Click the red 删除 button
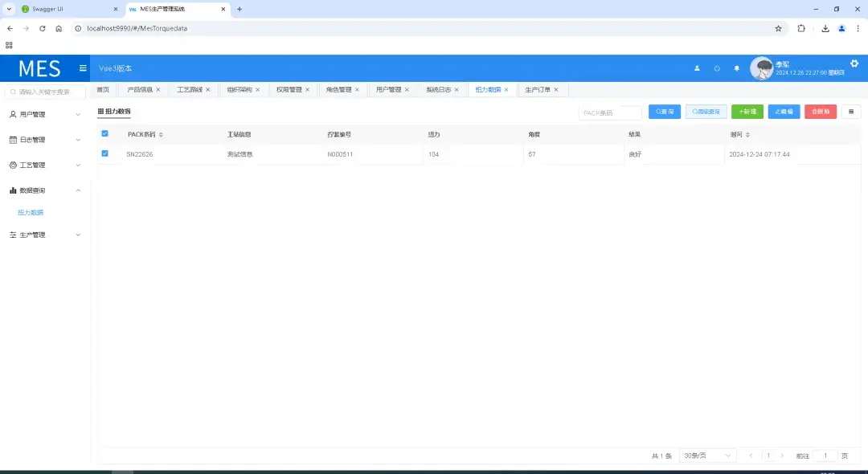868x474 pixels. pyautogui.click(x=820, y=111)
